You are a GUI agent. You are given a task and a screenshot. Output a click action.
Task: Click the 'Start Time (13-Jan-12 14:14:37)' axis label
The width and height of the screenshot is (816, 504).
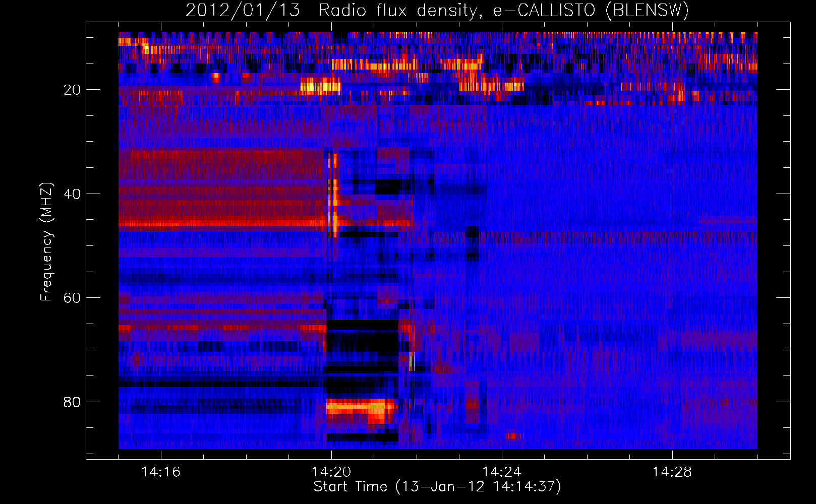pos(437,487)
